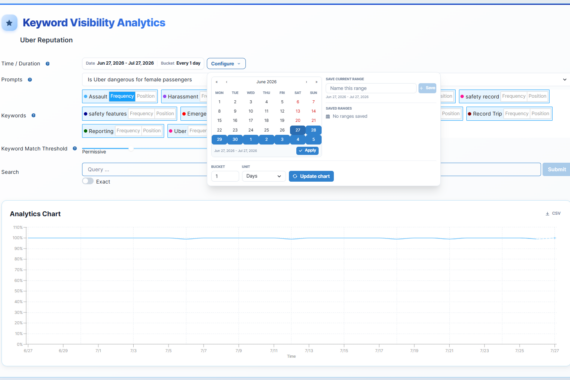
Task: Toggle Frequency for safety record keyword
Action: 514,96
